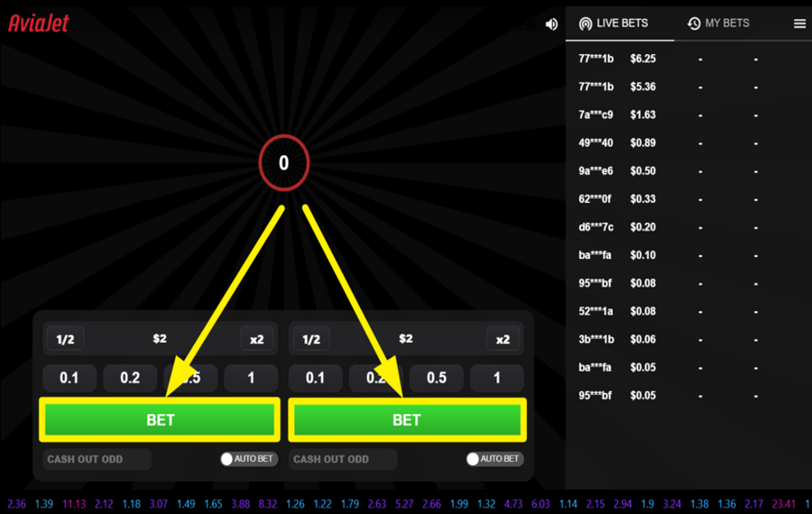Halve the stake with right 1/2 button
Screen dimensions: 812x514
click(311, 339)
